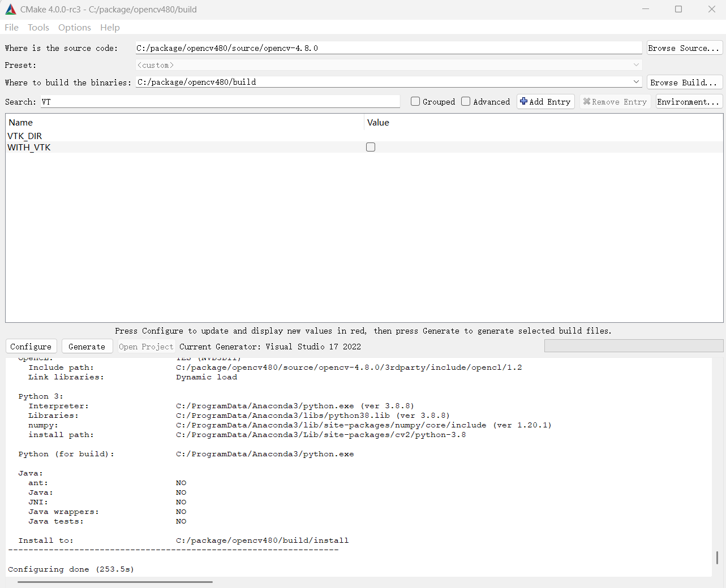Open the Help menu
The image size is (726, 588).
[110, 27]
